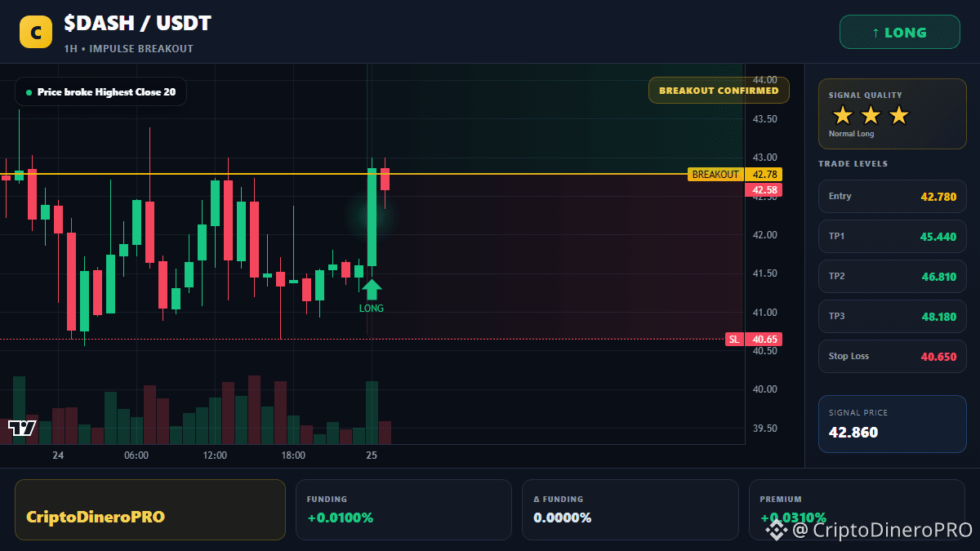Click the TradingView logo on chart
Viewport: 980px width, 551px height.
22,428
